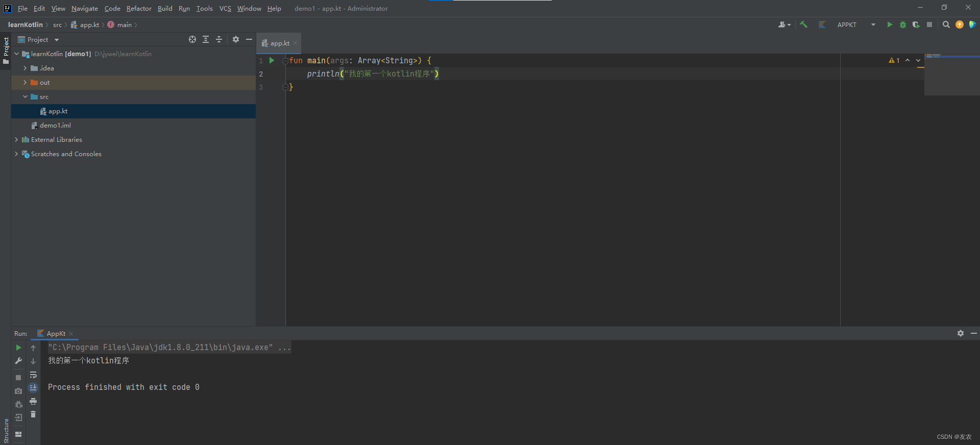Image resolution: width=980 pixels, height=445 pixels.
Task: Click the Run panel gray bug icon
Action: pyautogui.click(x=18, y=404)
